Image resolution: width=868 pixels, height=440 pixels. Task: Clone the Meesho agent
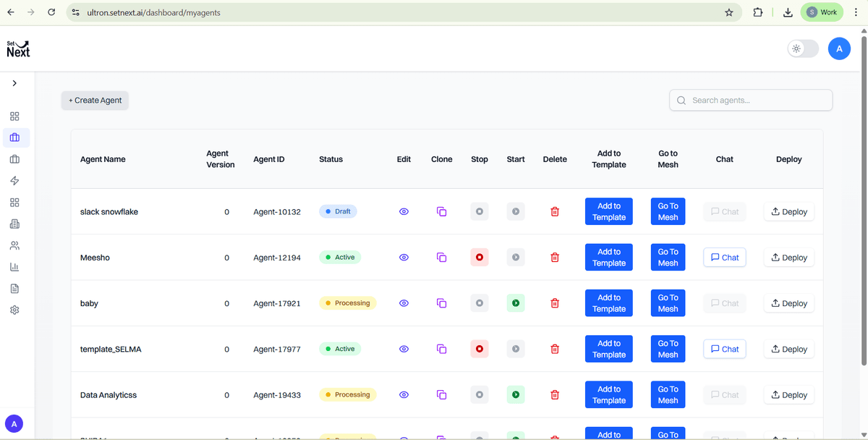pos(441,258)
